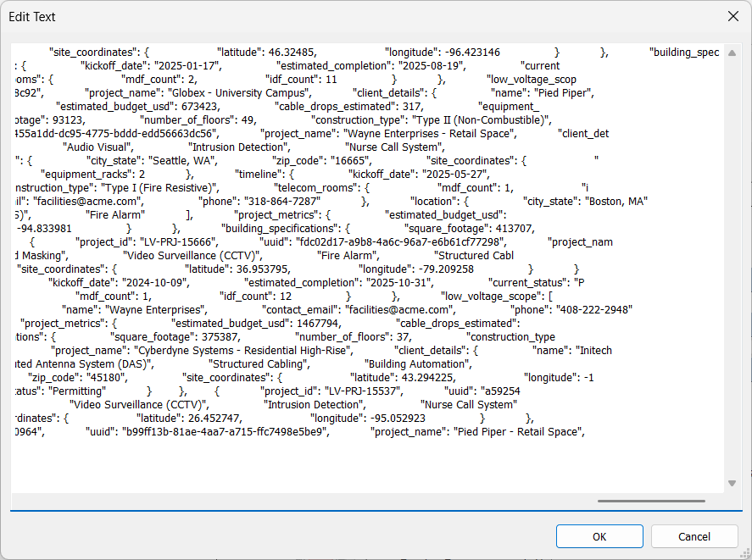Click the kickoff date "2025-05-27"
The height and width of the screenshot is (560, 752).
(455, 174)
